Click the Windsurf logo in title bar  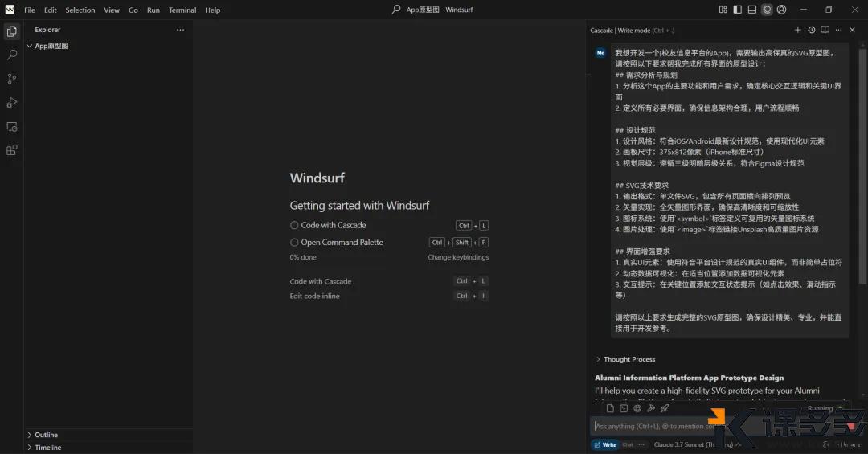[x=10, y=10]
